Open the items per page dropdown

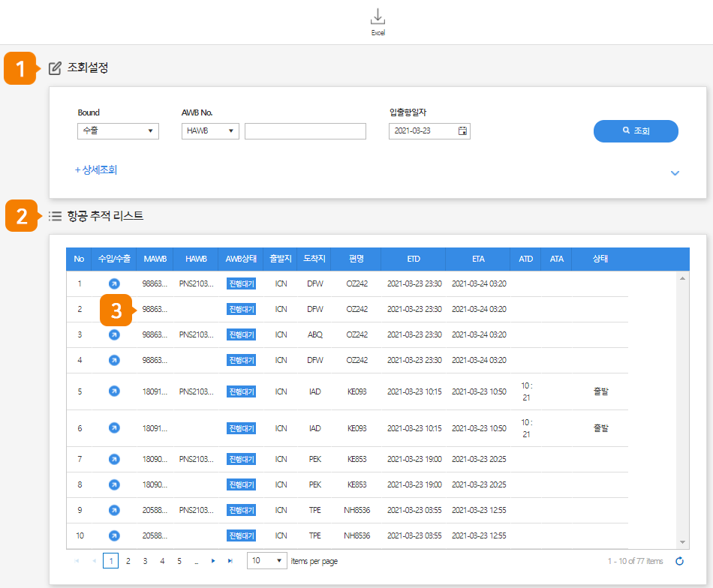[267, 561]
